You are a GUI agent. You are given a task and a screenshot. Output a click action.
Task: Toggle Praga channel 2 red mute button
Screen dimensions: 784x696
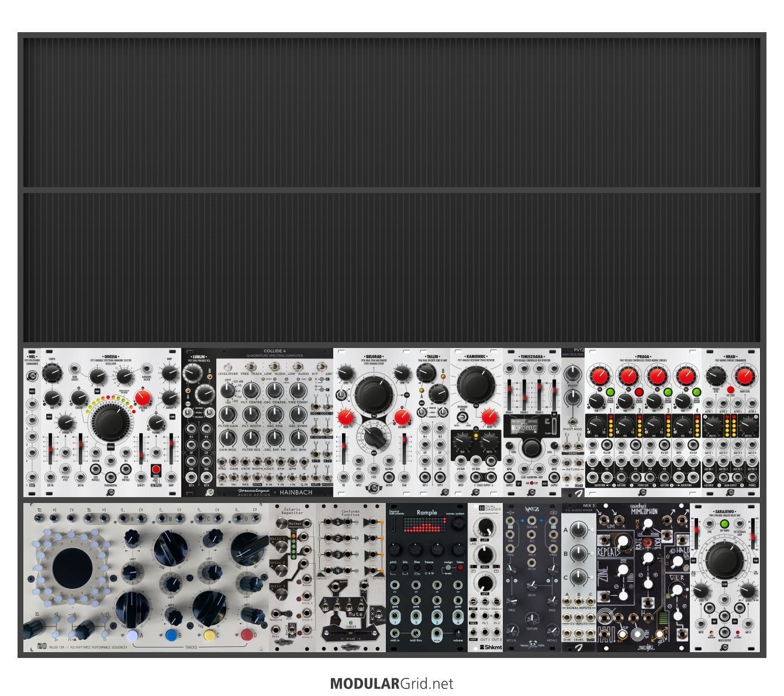[x=639, y=392]
